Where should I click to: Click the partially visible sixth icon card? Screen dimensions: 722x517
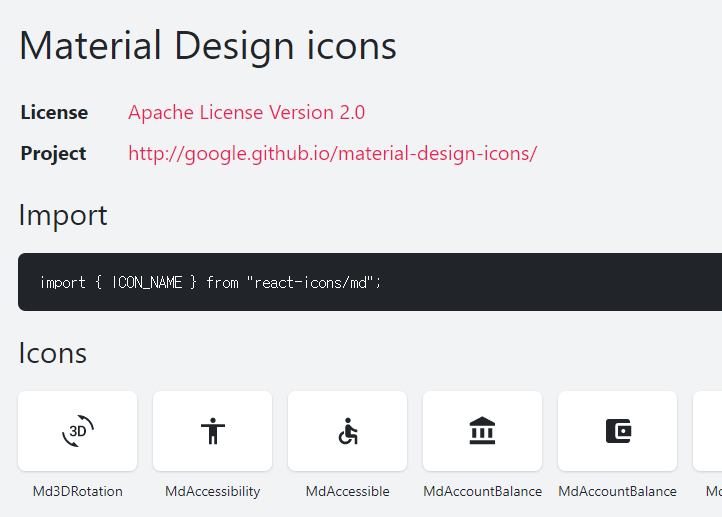(708, 431)
